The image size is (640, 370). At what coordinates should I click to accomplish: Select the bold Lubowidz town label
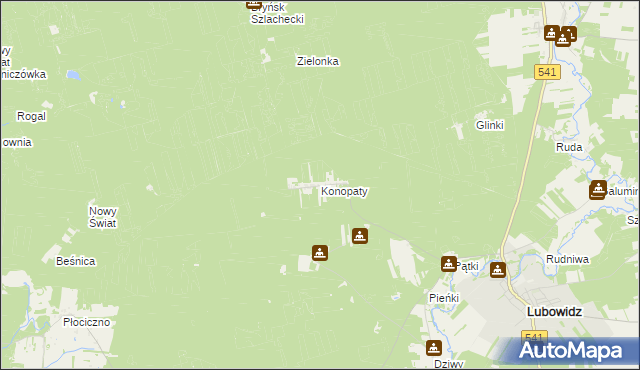coord(554,312)
